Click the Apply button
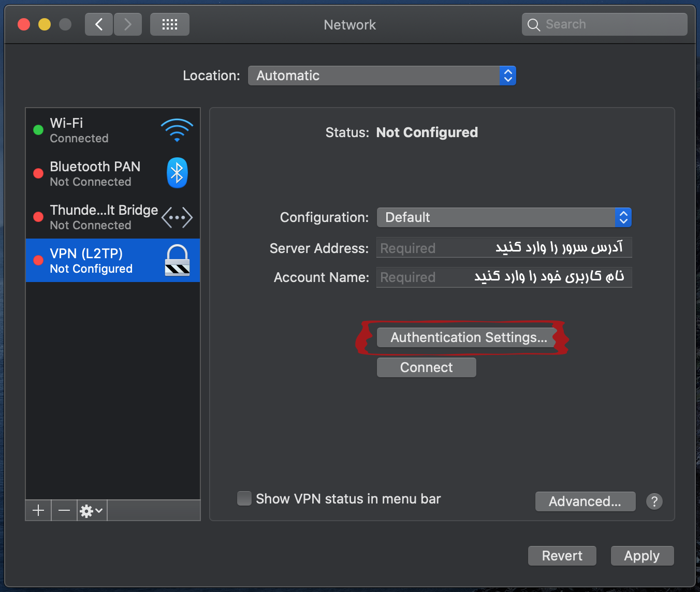The width and height of the screenshot is (700, 592). 642,556
